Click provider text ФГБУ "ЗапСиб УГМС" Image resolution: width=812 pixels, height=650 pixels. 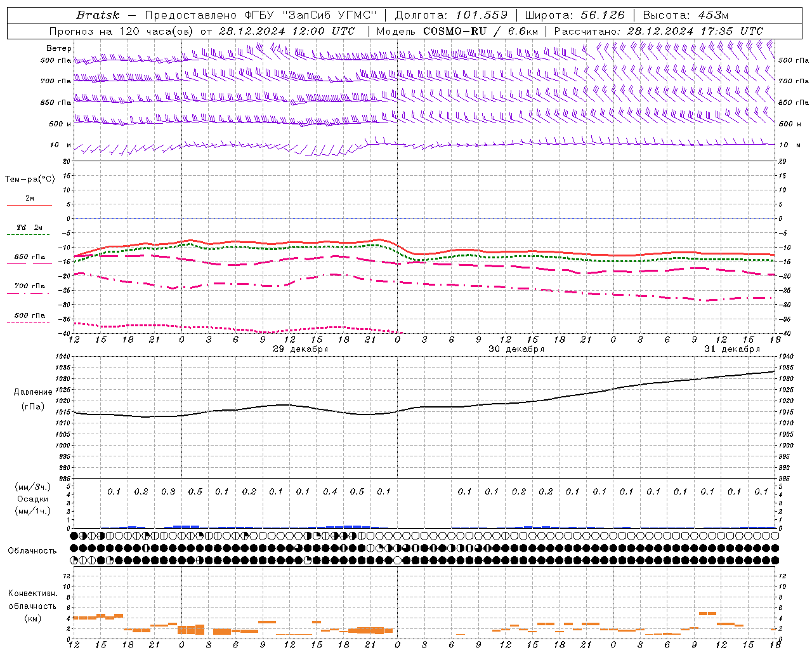(x=310, y=15)
